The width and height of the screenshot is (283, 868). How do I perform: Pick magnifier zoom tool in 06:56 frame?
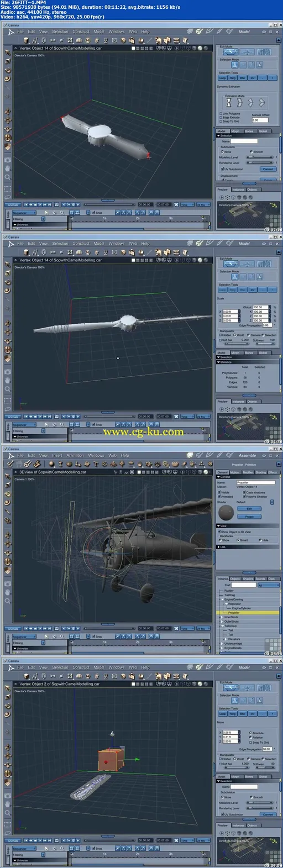pyautogui.click(x=8, y=601)
